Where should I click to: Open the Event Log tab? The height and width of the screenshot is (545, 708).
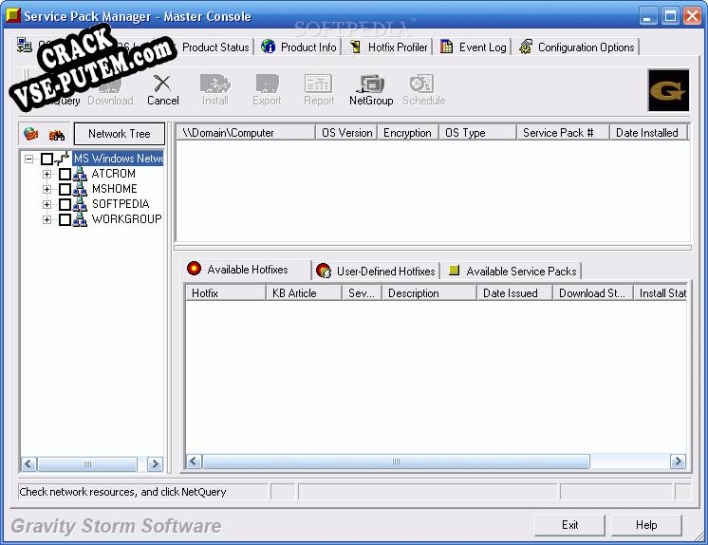[473, 47]
